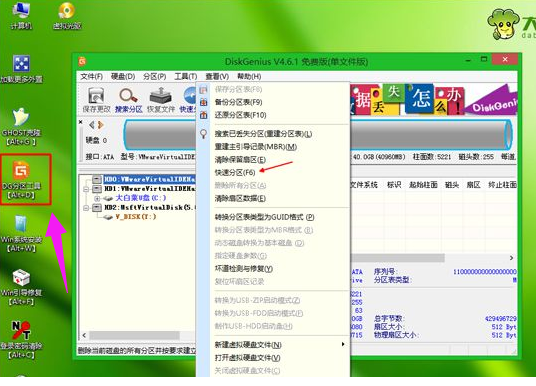The image size is (536, 386).
Task: Click the previous disk left arrow
Action: [92, 125]
